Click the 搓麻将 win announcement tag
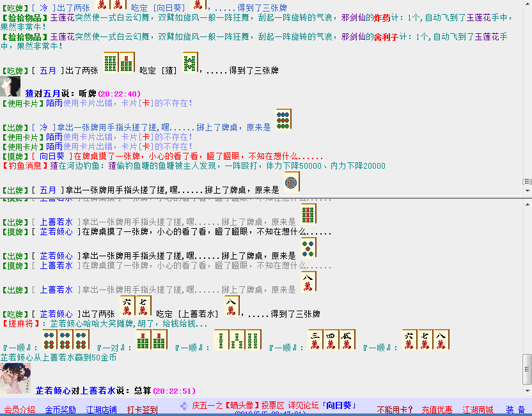Image resolution: width=532 pixels, height=416 pixels. coord(21,324)
